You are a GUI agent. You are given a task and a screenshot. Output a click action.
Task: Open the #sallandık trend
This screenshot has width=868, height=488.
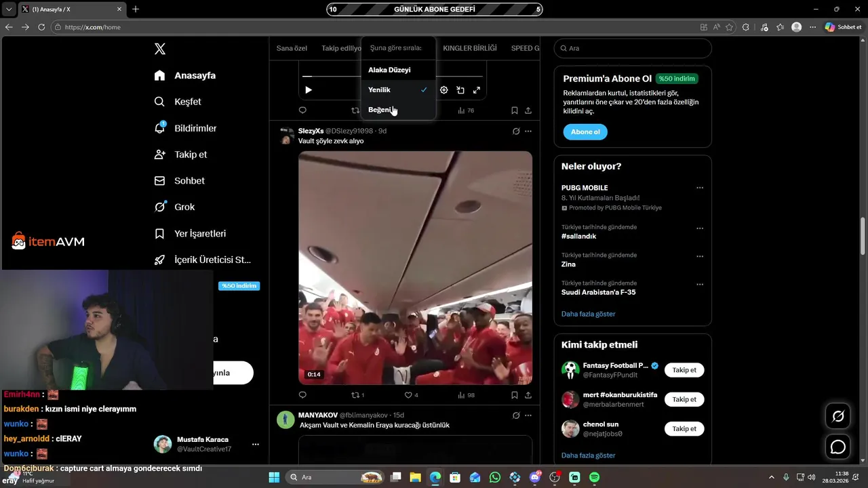(578, 237)
